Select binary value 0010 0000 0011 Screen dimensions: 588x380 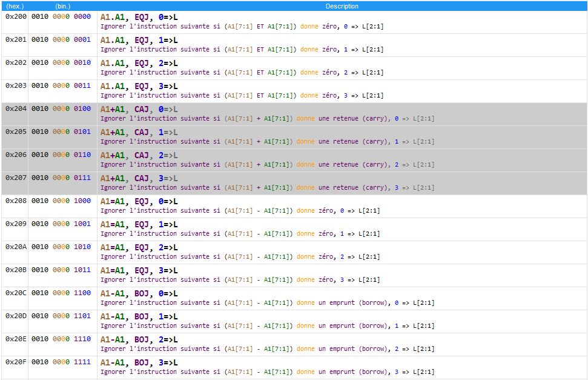click(x=61, y=85)
